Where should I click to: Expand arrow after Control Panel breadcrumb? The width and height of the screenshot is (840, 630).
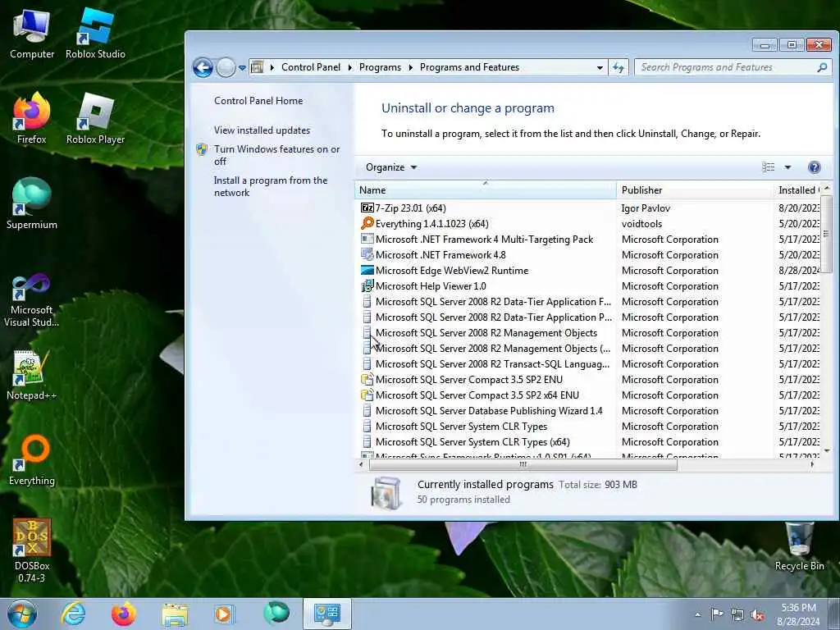(349, 67)
